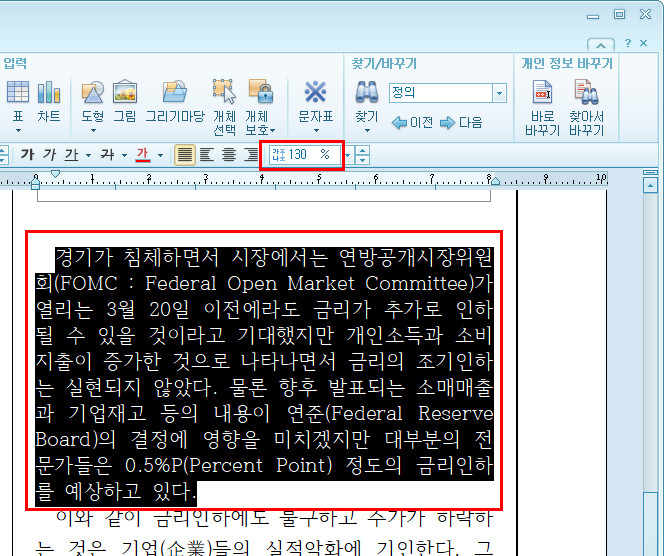Expand the 개체 보호 dropdown arrow
The image size is (664, 556).
click(x=273, y=130)
